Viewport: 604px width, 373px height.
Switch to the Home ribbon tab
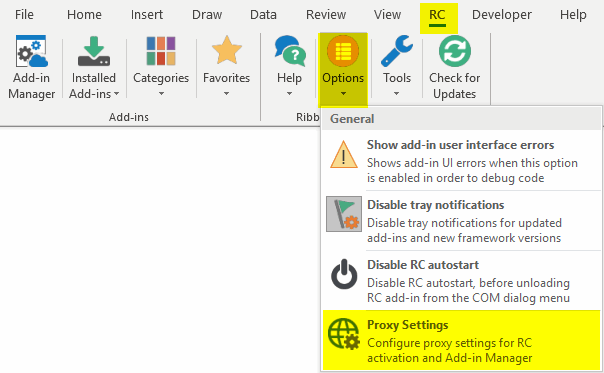click(x=84, y=15)
